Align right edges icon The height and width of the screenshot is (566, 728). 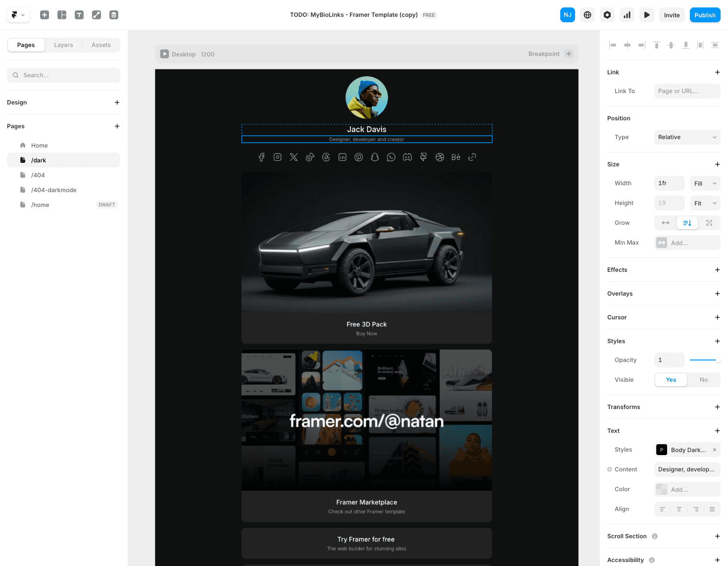[642, 45]
